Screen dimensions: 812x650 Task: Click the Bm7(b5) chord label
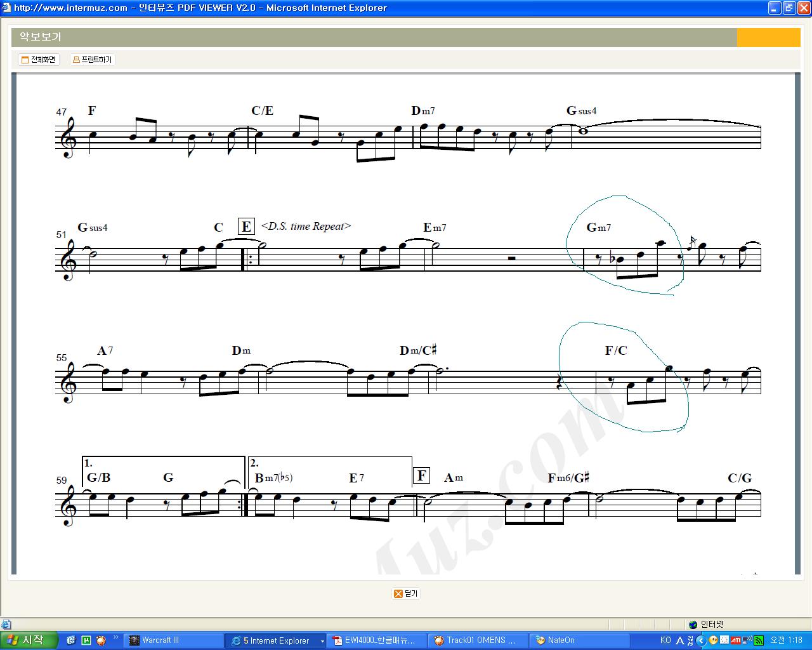coord(273,478)
